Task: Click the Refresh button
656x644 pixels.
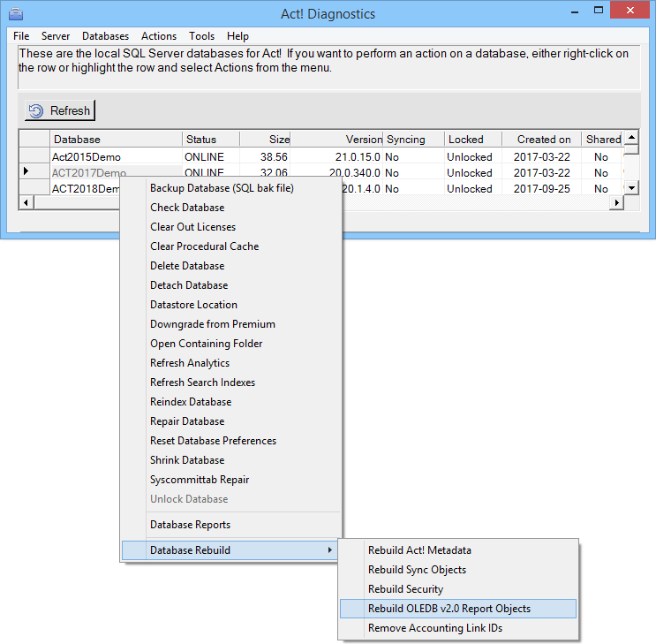Action: tap(60, 110)
